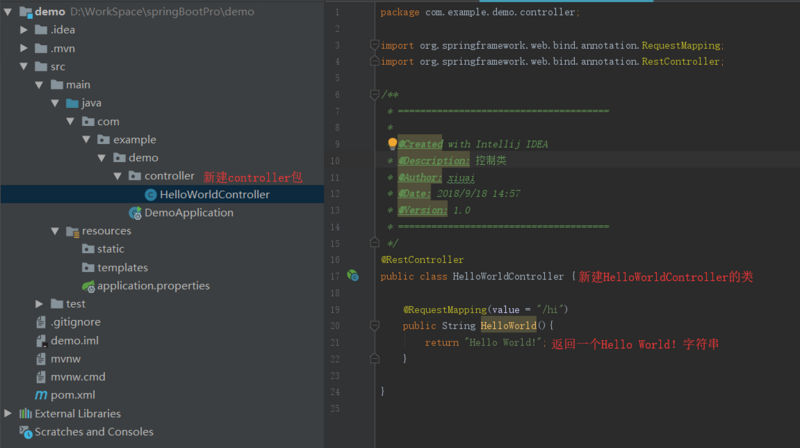Collapse the src folder
This screenshot has height=448, width=800.
tap(24, 67)
